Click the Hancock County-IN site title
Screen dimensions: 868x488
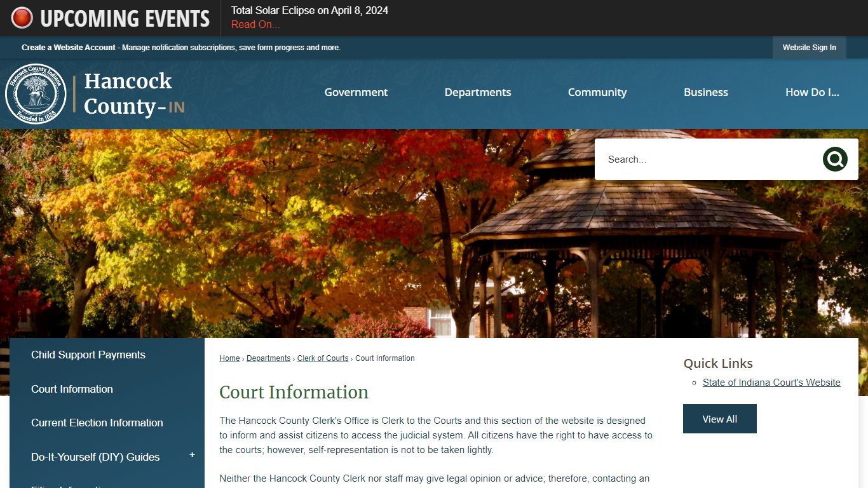click(x=134, y=94)
